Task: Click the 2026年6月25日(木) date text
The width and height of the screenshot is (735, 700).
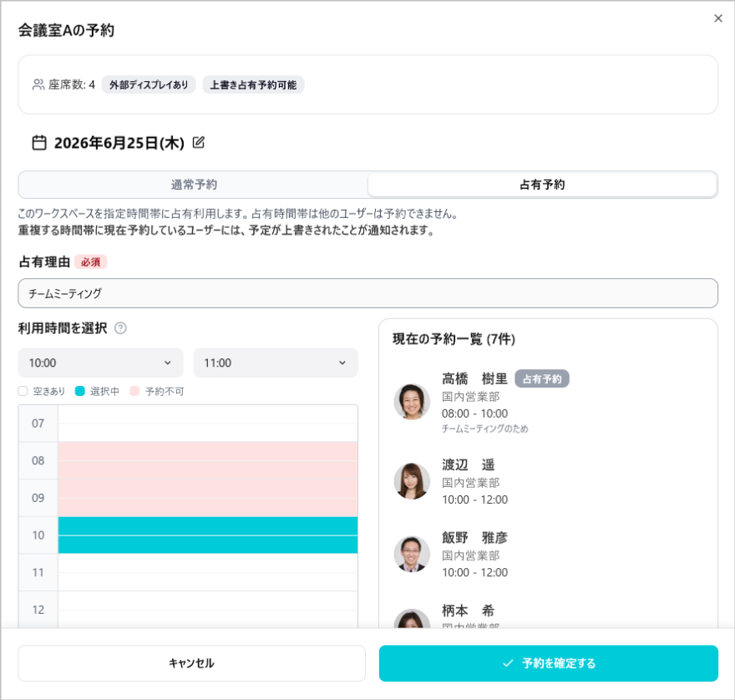Action: point(119,143)
